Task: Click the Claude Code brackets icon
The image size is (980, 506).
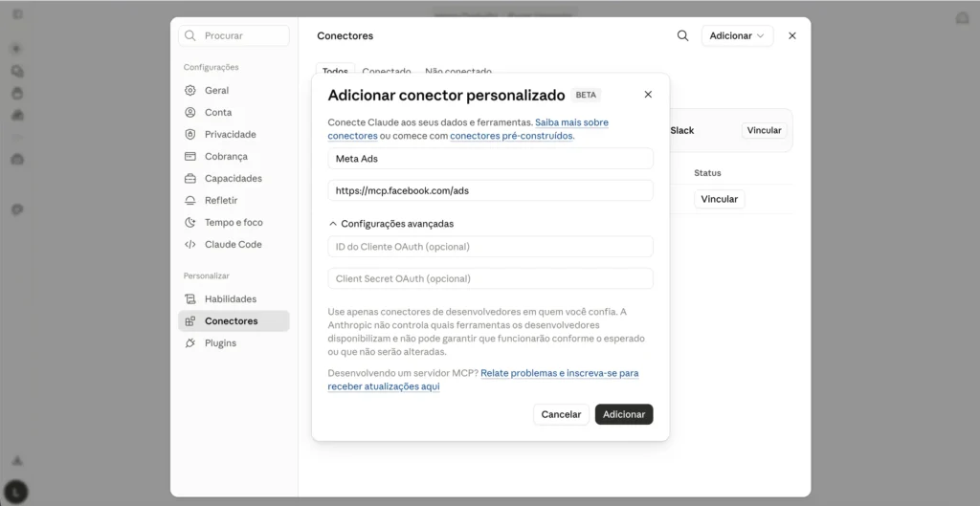Action: tap(190, 244)
